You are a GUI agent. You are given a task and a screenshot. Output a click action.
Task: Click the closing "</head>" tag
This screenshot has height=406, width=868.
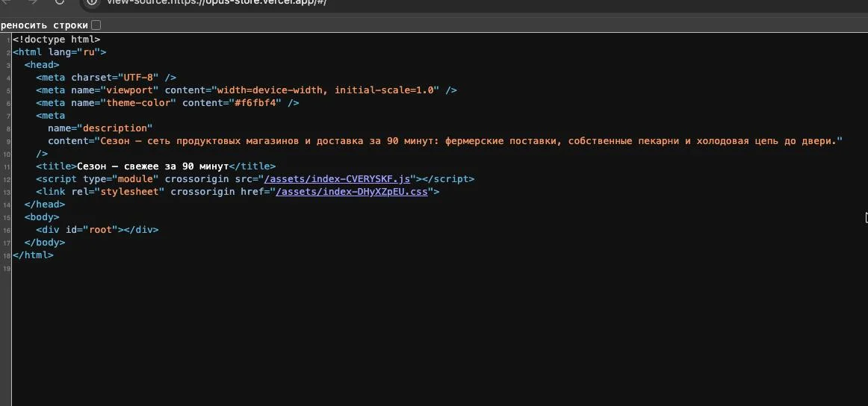pyautogui.click(x=45, y=204)
